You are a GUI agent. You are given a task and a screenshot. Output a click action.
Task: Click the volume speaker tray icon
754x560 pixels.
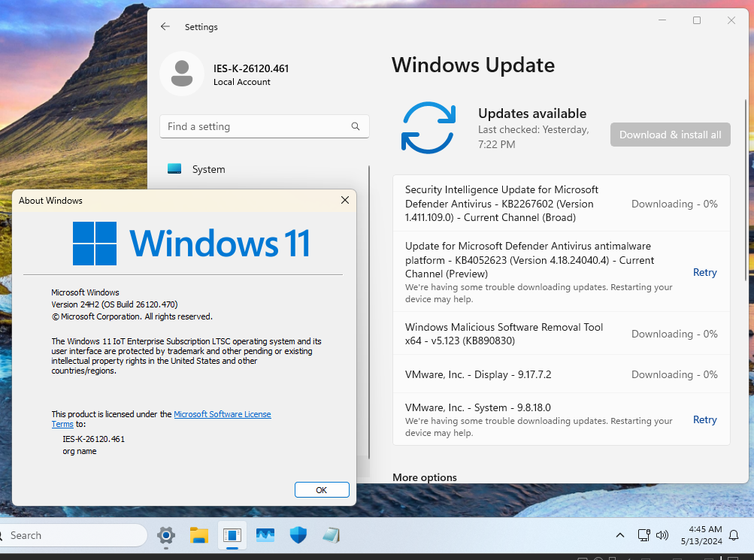tap(662, 535)
